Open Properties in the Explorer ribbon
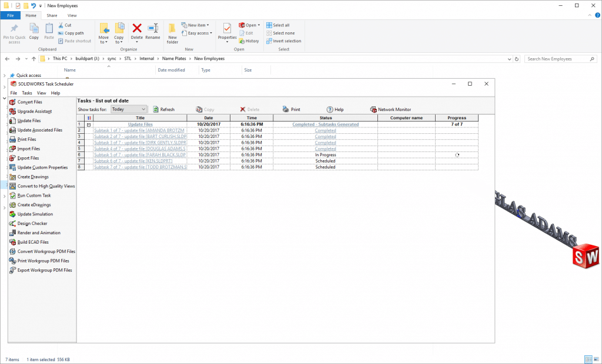This screenshot has height=364, width=602. click(x=228, y=32)
